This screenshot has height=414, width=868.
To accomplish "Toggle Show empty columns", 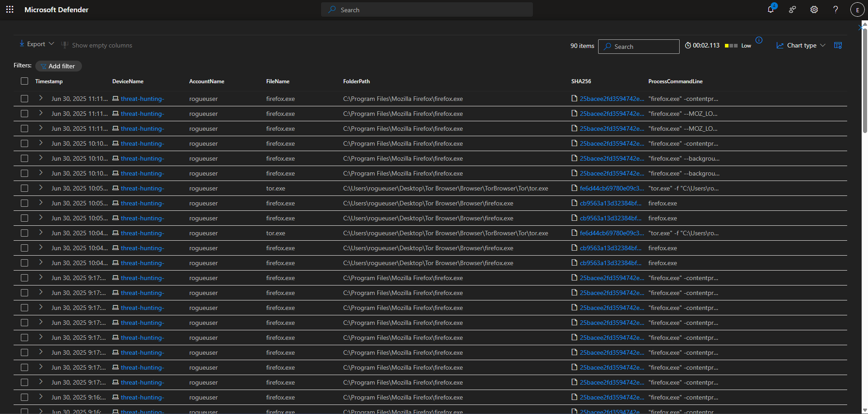I will point(96,45).
